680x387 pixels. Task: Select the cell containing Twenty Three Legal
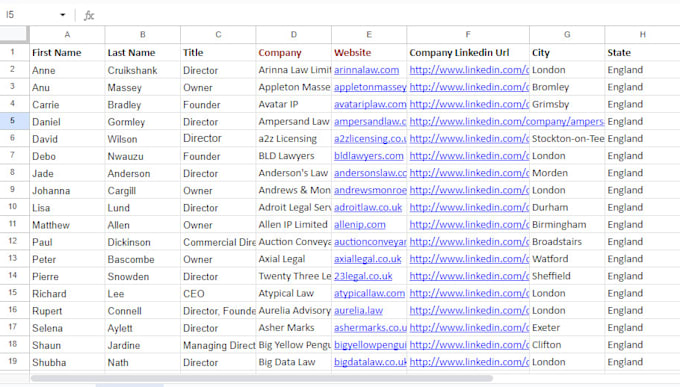point(294,276)
